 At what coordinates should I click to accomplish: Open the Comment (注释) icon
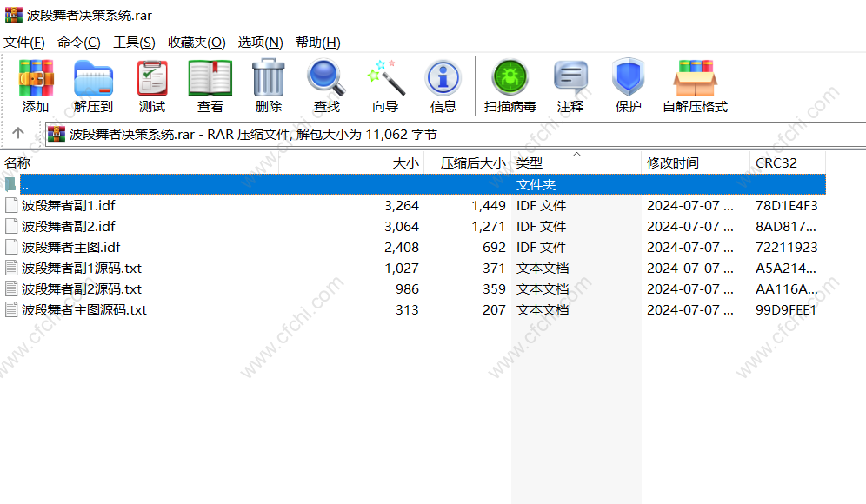[570, 78]
